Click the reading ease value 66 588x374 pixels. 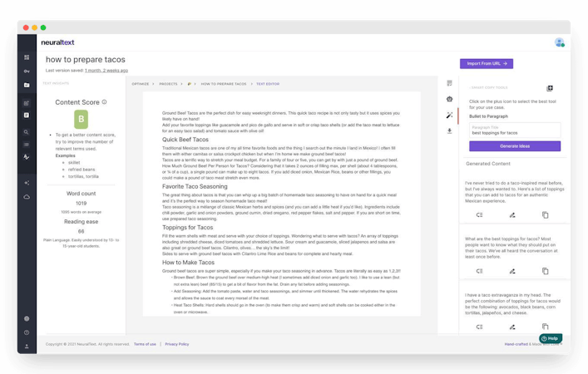[x=81, y=231]
